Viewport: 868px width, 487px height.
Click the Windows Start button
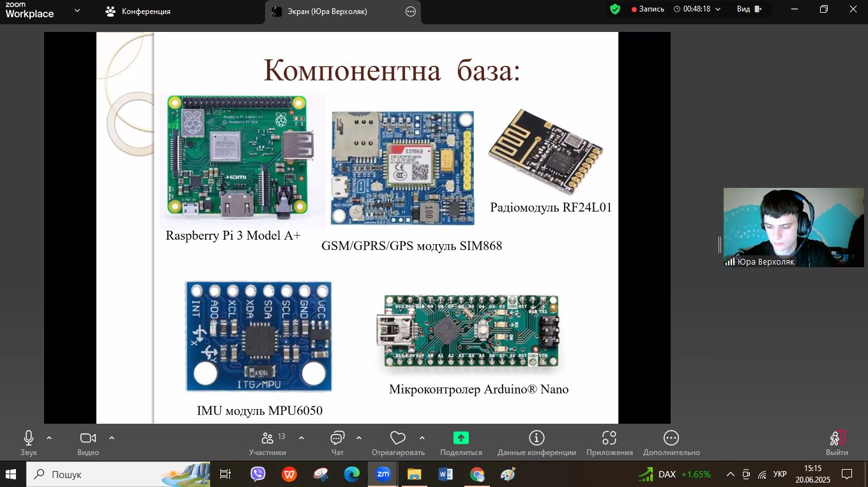(11, 474)
